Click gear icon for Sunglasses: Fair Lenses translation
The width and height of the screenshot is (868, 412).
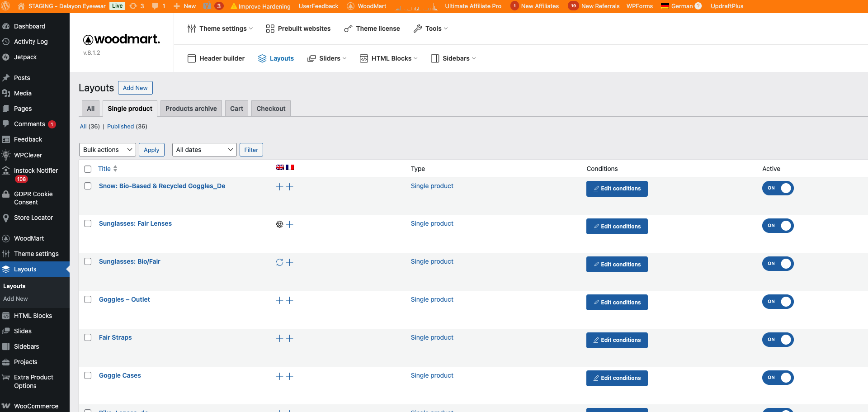point(279,224)
